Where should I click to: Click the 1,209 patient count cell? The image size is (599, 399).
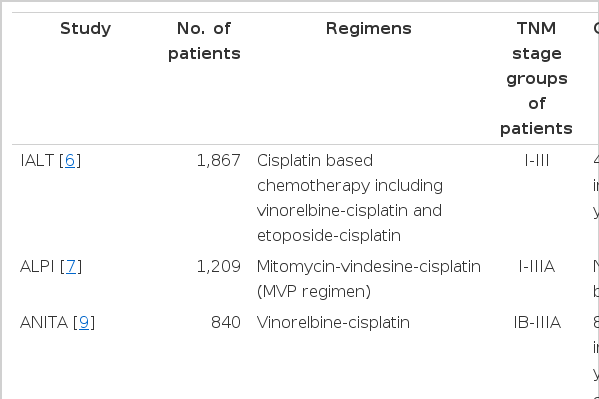pyautogui.click(x=219, y=266)
